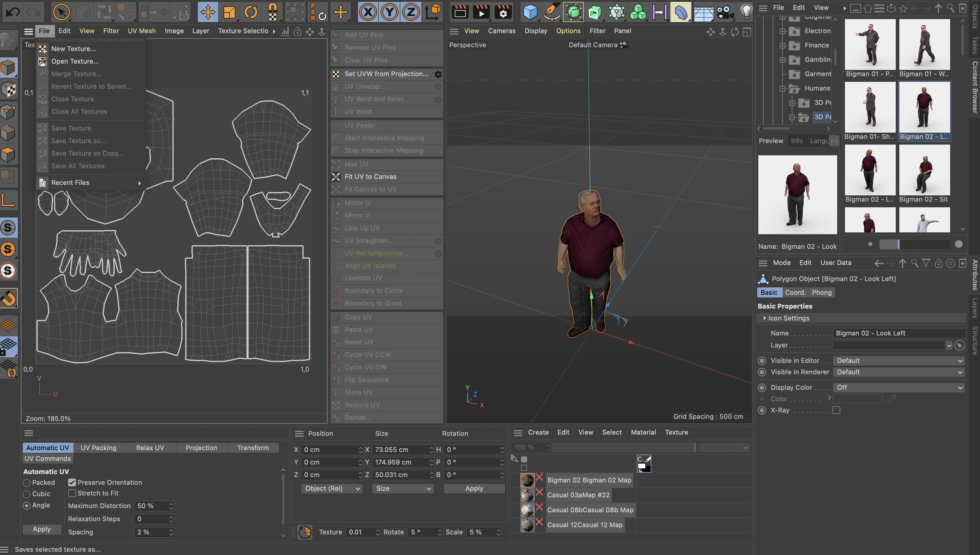
Task: Add a Cube primitive object icon
Action: click(x=530, y=12)
